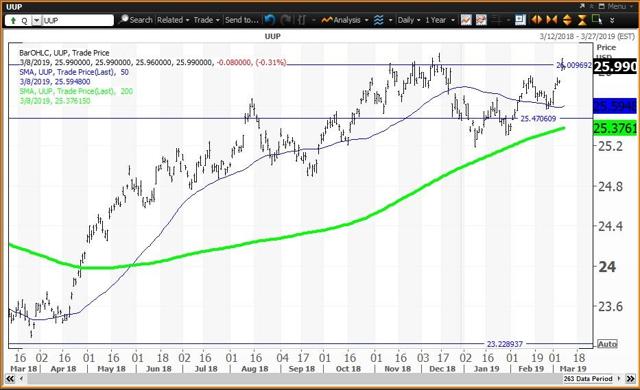
Task: Click the green 25.3761 SMA 200 price tag
Action: click(x=615, y=129)
